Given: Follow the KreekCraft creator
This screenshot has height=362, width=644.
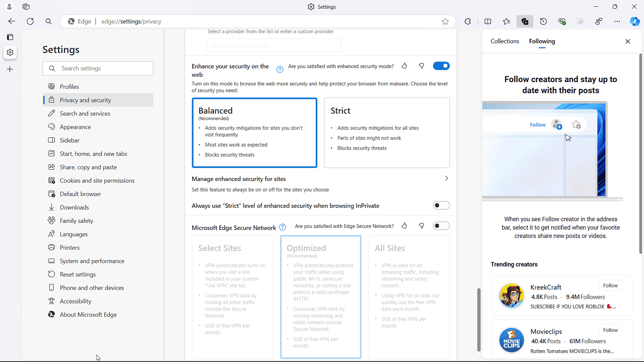Looking at the screenshot, I should point(610,286).
